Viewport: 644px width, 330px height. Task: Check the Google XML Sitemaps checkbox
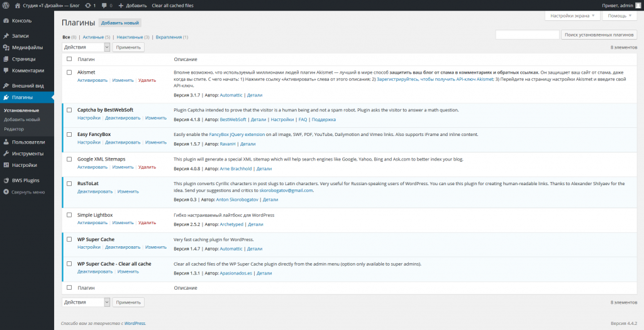click(x=69, y=159)
